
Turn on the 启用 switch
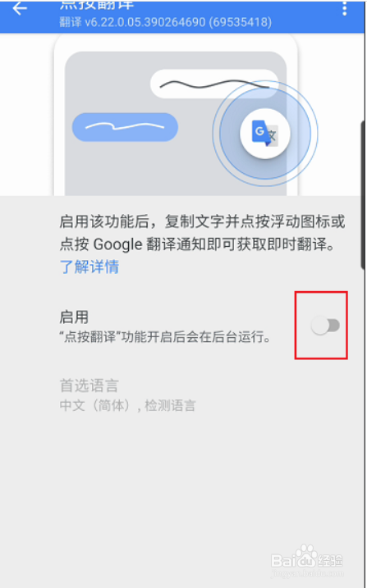click(325, 326)
